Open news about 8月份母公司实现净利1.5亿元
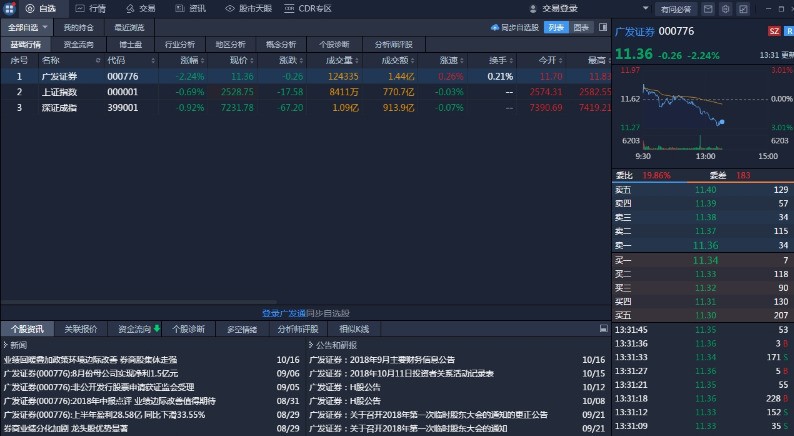Viewport: 794px width, 436px height. coord(91,374)
